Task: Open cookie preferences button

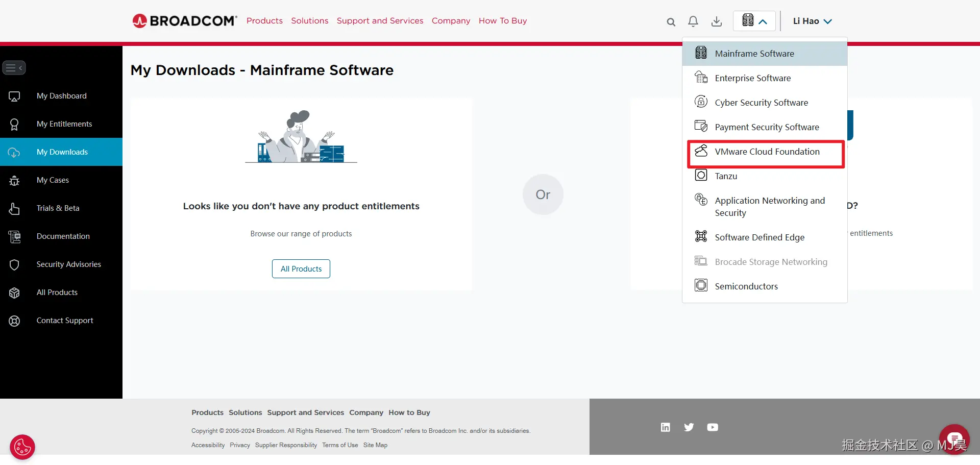Action: (x=22, y=448)
